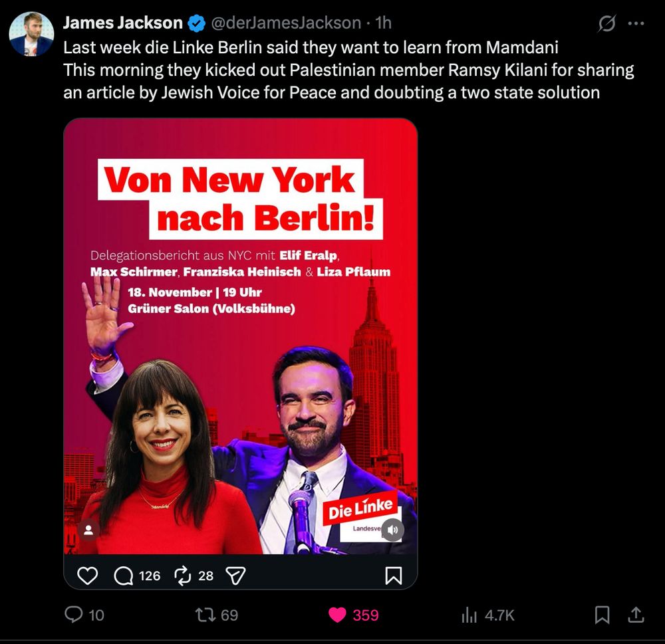Like the embedded post with heart outline
The width and height of the screenshot is (665, 644).
click(x=87, y=576)
